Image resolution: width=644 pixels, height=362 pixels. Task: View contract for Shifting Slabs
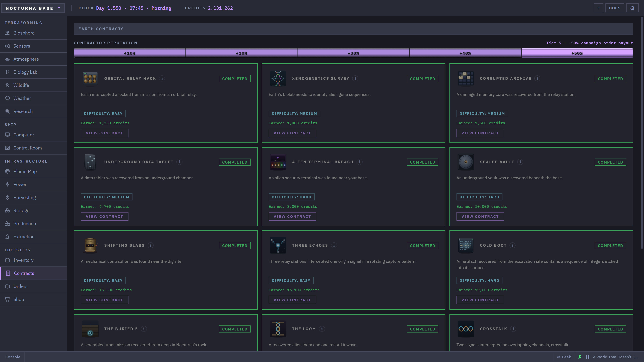(104, 300)
